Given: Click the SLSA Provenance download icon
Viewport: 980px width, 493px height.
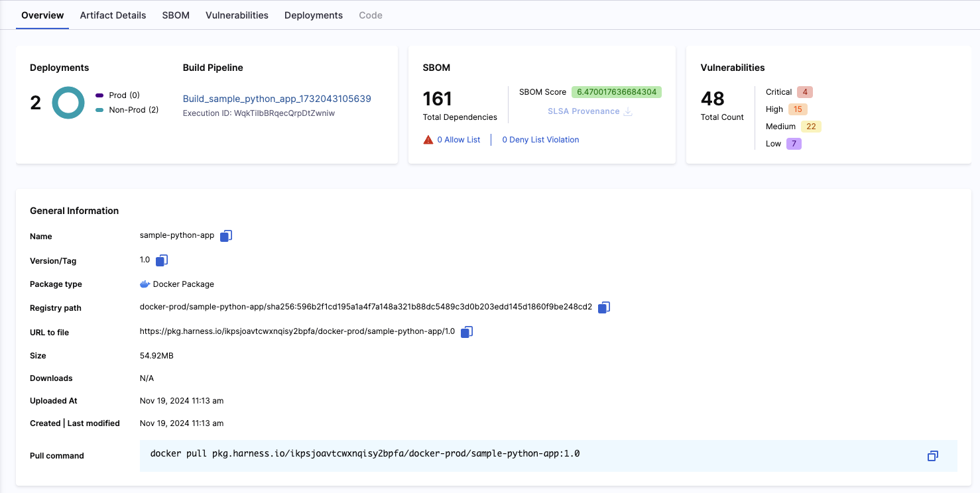Looking at the screenshot, I should (x=627, y=111).
